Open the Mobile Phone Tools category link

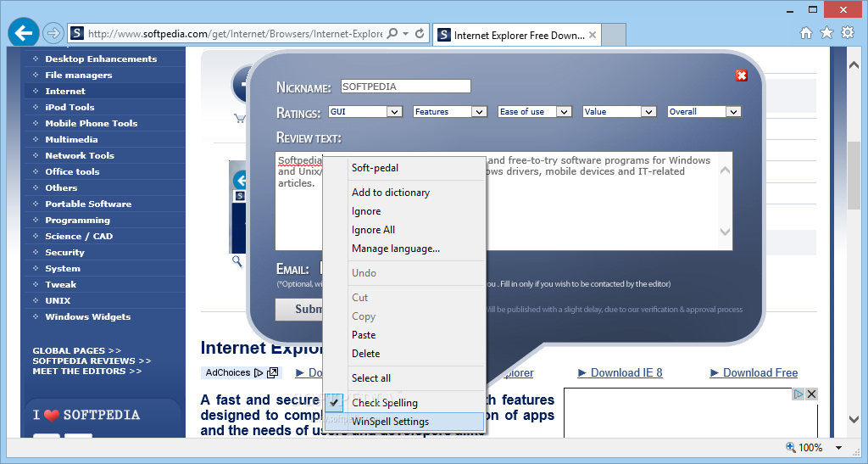pos(92,123)
